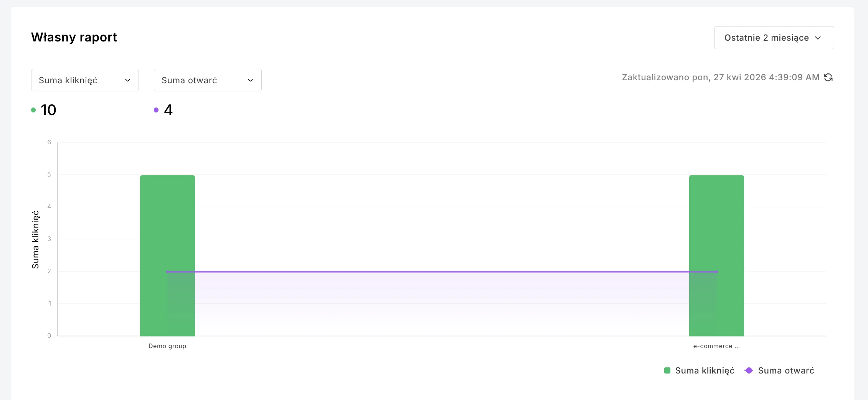Click the refresh icon beside the update timestamp
The width and height of the screenshot is (868, 400).
pyautogui.click(x=828, y=78)
